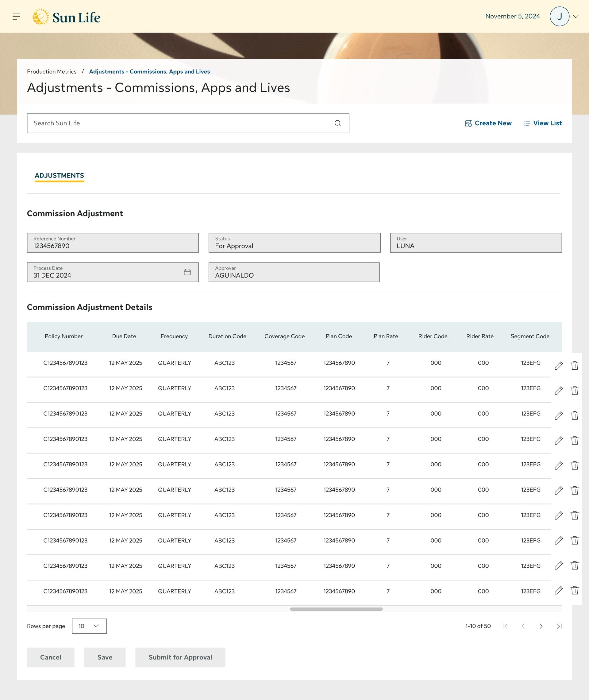Edit the first table row with pencil
The width and height of the screenshot is (589, 700).
tap(559, 366)
